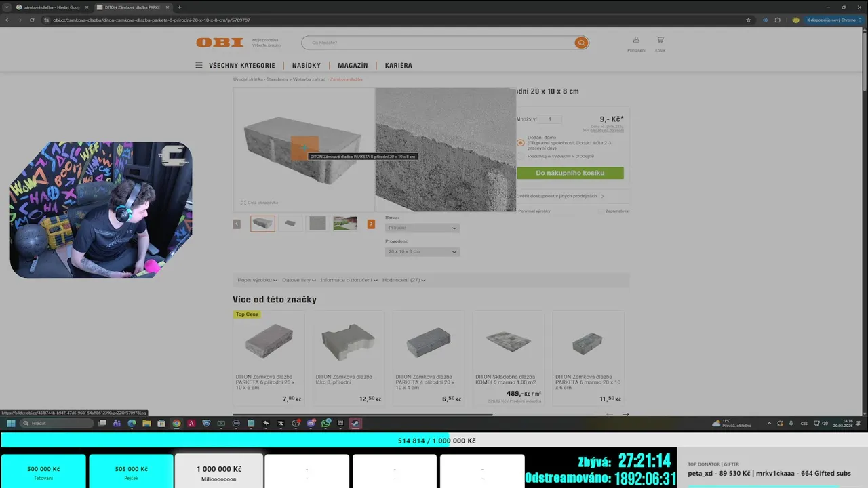This screenshot has width=868, height=488.
Task: Open the Task View taskbar icon
Action: pos(102,423)
